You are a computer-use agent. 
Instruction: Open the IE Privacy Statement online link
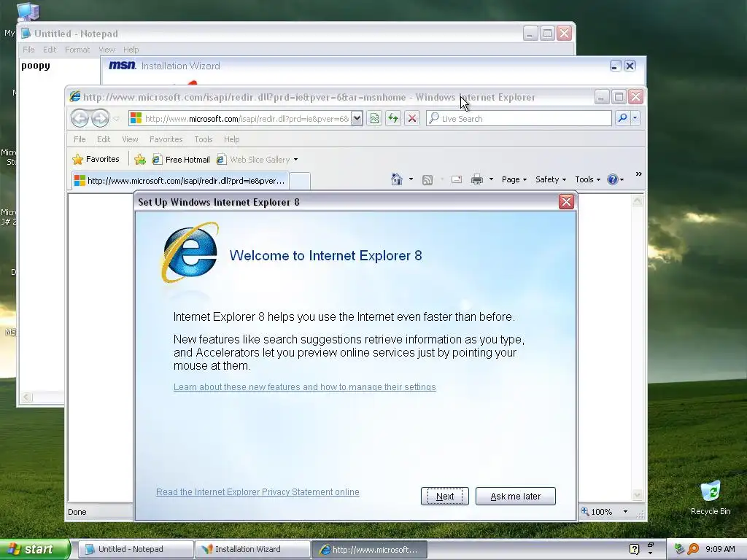click(258, 492)
